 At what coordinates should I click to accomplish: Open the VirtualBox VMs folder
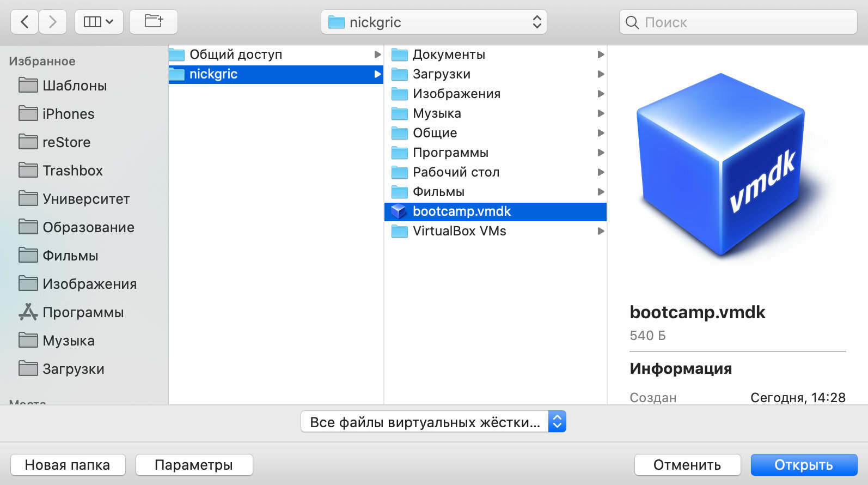496,231
